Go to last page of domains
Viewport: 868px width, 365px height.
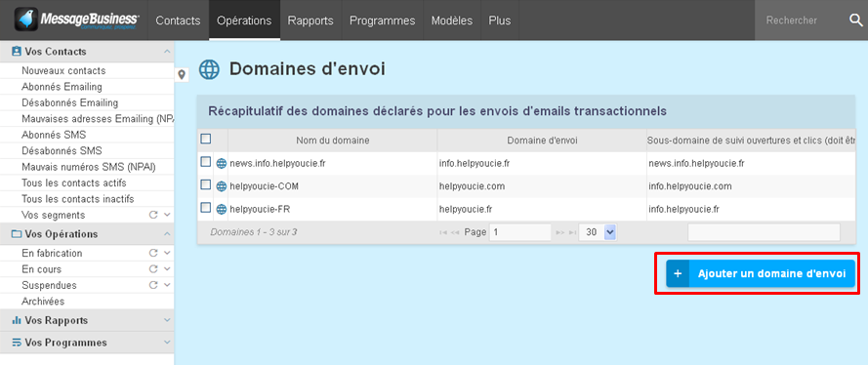click(x=572, y=233)
